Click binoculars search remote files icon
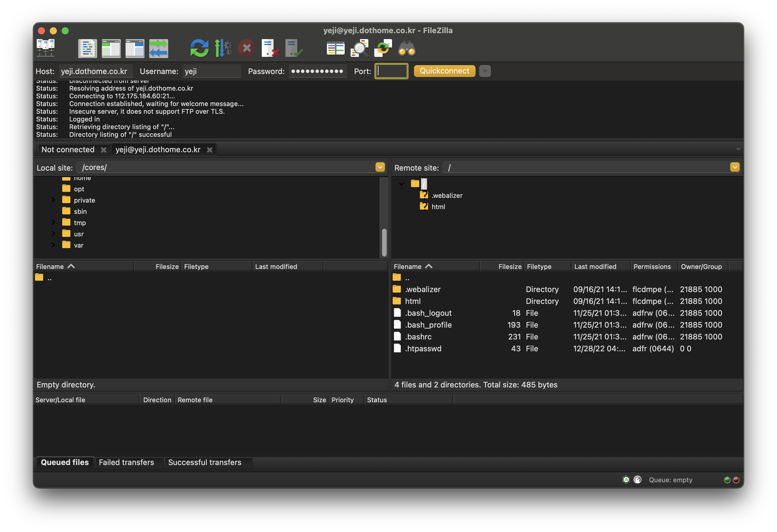 point(407,48)
